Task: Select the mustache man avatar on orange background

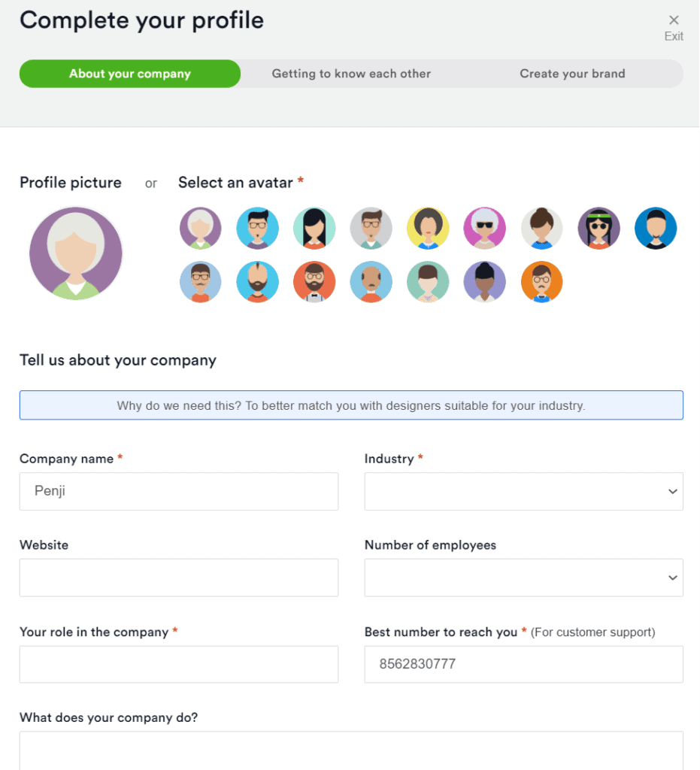Action: 541,282
